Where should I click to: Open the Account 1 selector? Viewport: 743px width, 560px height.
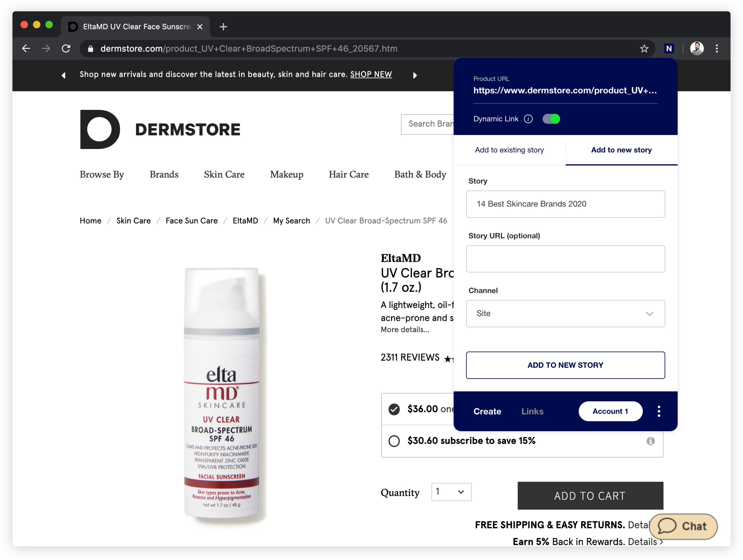pos(610,411)
